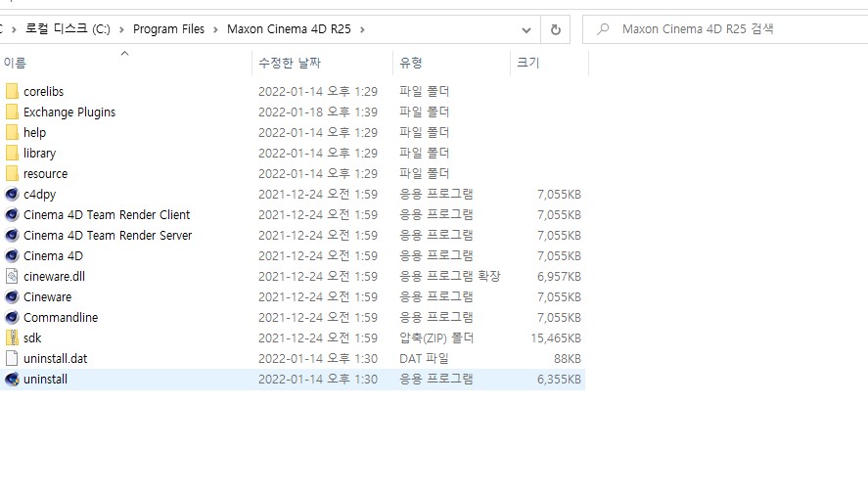Click Maxon Cinema 4D R25 breadcrumb
Screen dimensions: 868x495
[x=289, y=28]
